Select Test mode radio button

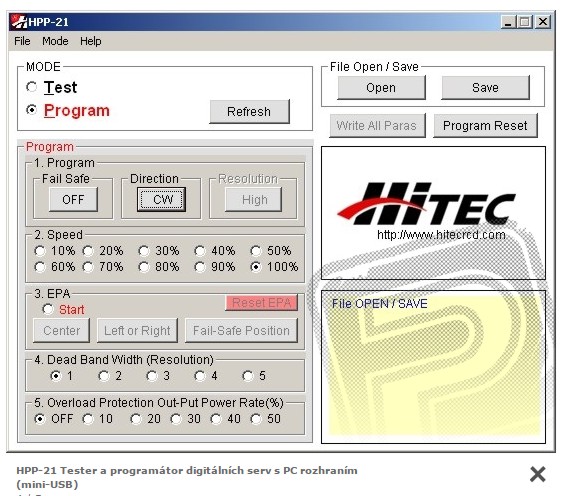pyautogui.click(x=32, y=87)
